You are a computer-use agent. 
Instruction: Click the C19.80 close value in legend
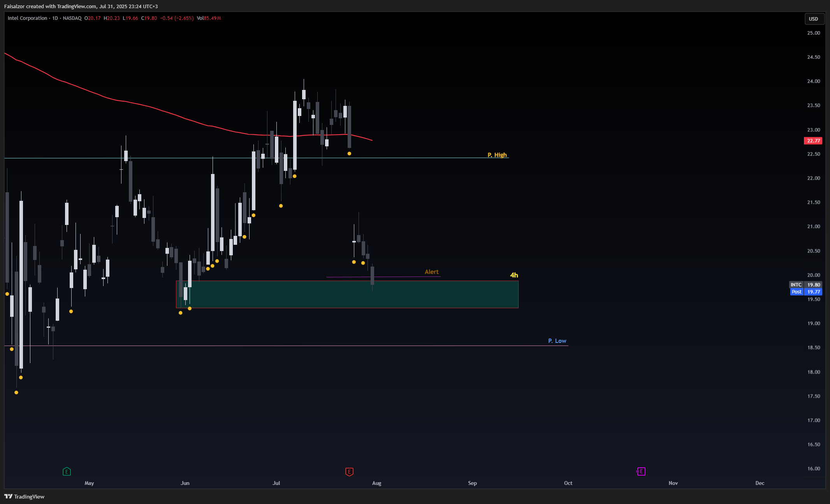[x=149, y=18]
